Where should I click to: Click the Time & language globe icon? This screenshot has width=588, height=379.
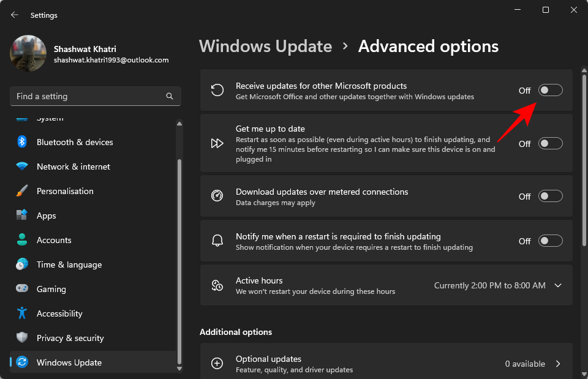pyautogui.click(x=22, y=265)
